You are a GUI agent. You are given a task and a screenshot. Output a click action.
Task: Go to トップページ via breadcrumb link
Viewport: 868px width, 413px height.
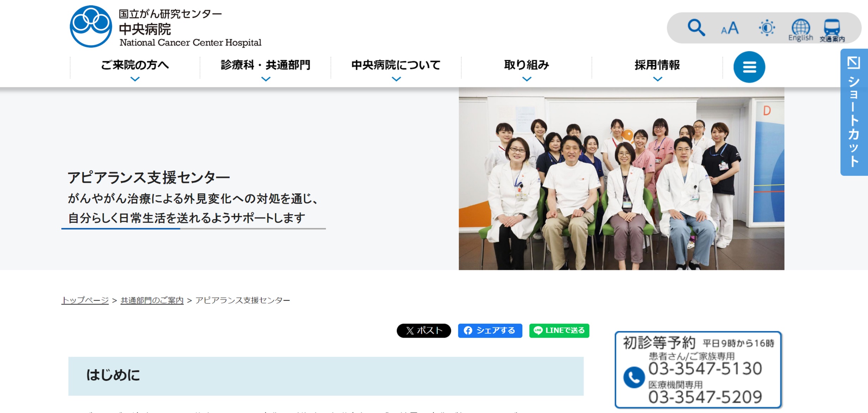point(85,300)
